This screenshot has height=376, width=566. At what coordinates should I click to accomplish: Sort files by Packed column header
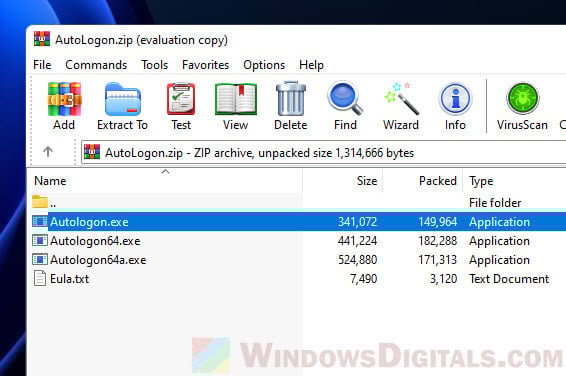(423, 181)
